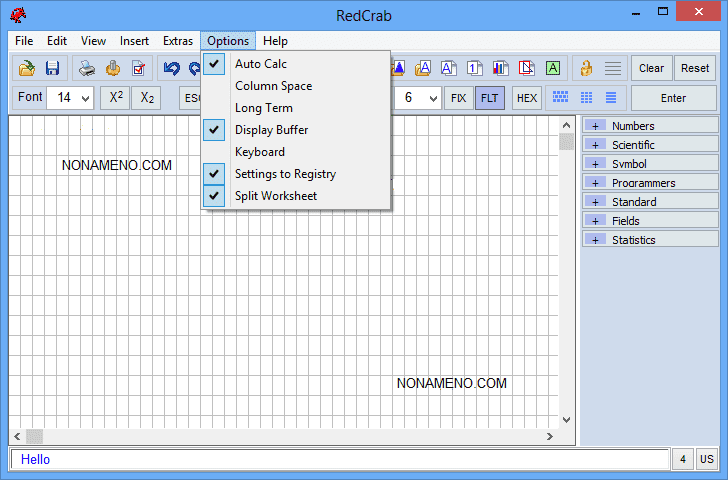The width and height of the screenshot is (728, 480).
Task: Click the Hello input field
Action: click(340, 460)
